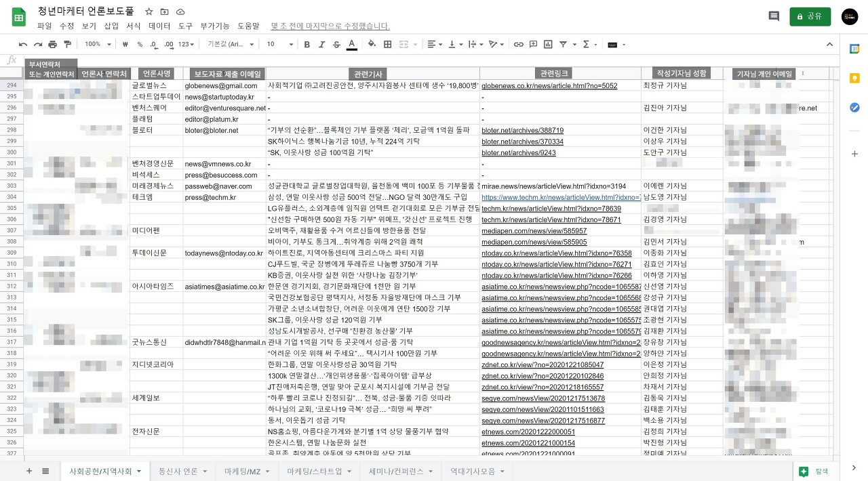Open the fill color picker

pyautogui.click(x=372, y=45)
